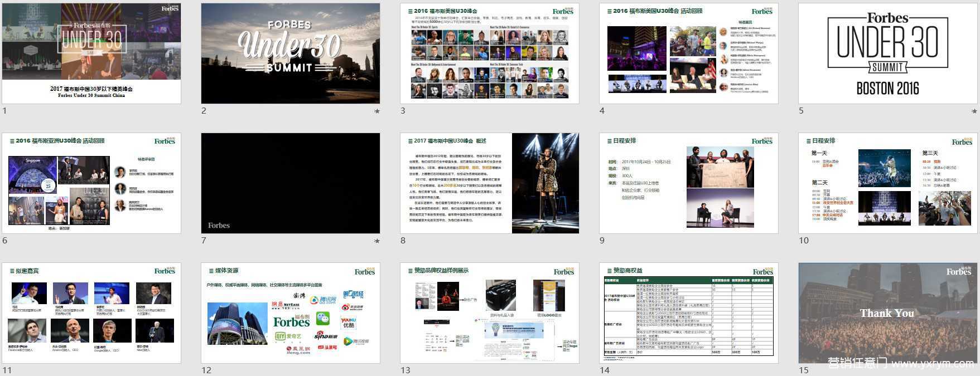The height and width of the screenshot is (376, 980).
Task: Select slide 1 titled Forbes Under 30 Summit China
Action: point(91,53)
